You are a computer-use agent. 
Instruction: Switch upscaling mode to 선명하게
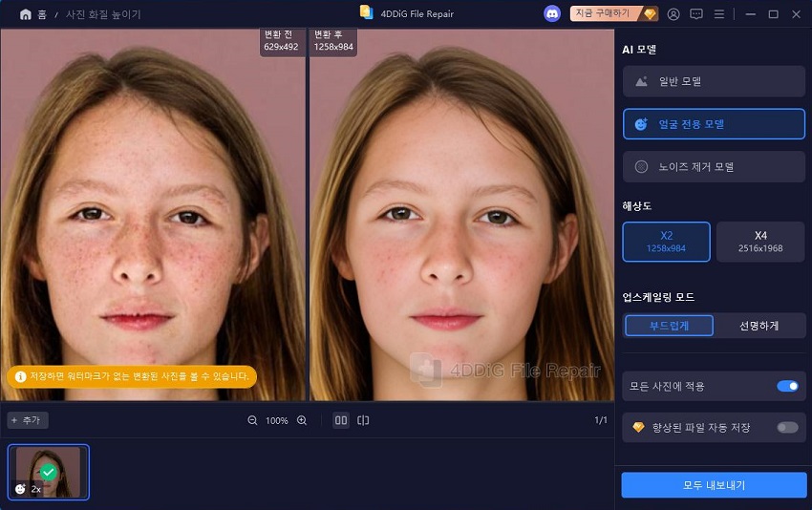pyautogui.click(x=759, y=326)
